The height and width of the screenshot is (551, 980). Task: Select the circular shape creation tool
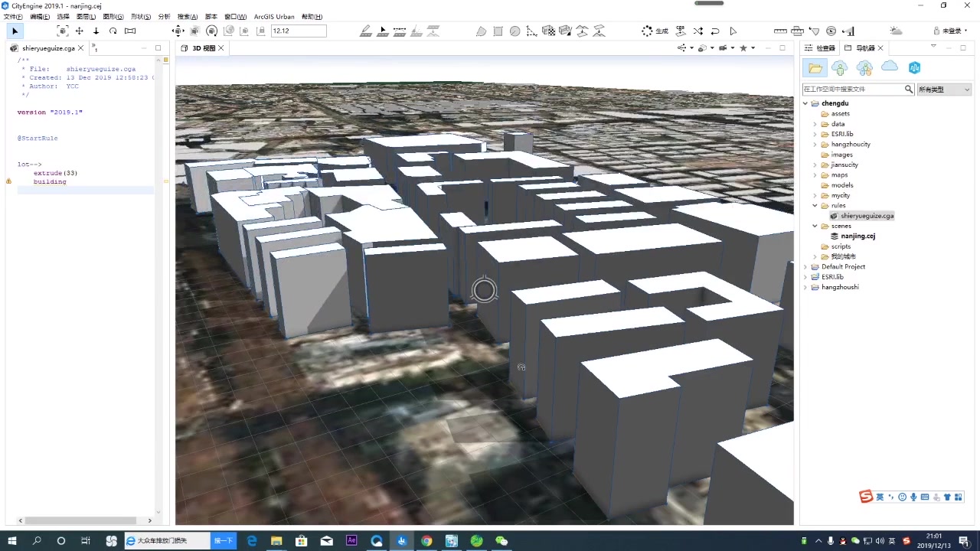[514, 31]
